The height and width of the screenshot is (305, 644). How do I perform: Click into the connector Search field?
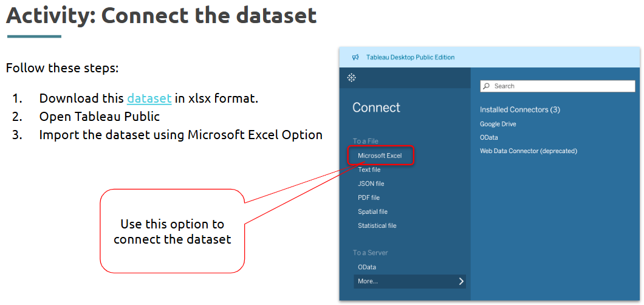[x=557, y=86]
